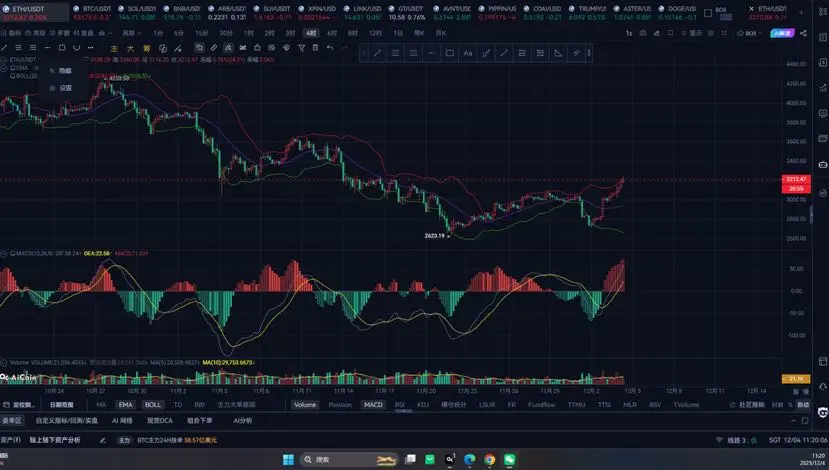Viewport: 829px width, 470px height.
Task: Open the 自定义指标/回测/实盘 tab
Action: [67, 421]
